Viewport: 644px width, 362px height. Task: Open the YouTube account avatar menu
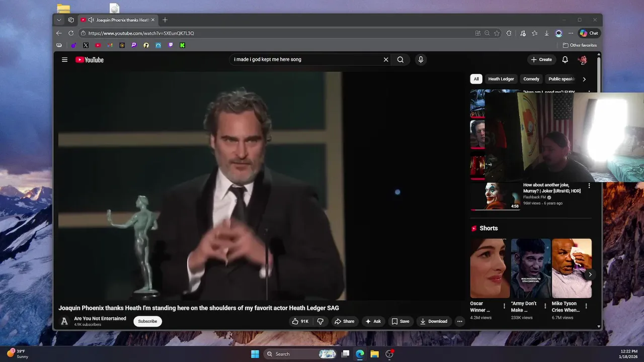click(x=583, y=59)
